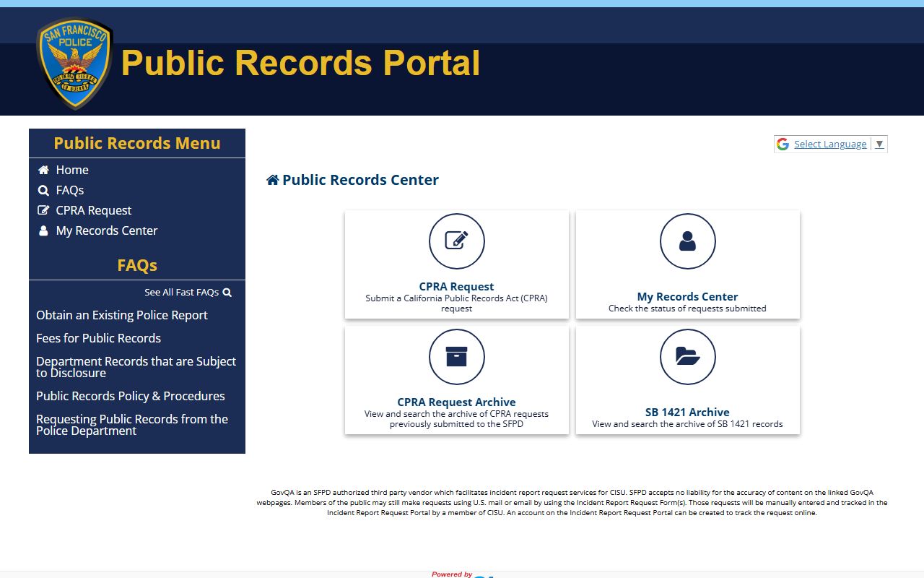Click the My Records Center card title
This screenshot has height=578, width=924.
pyautogui.click(x=688, y=296)
